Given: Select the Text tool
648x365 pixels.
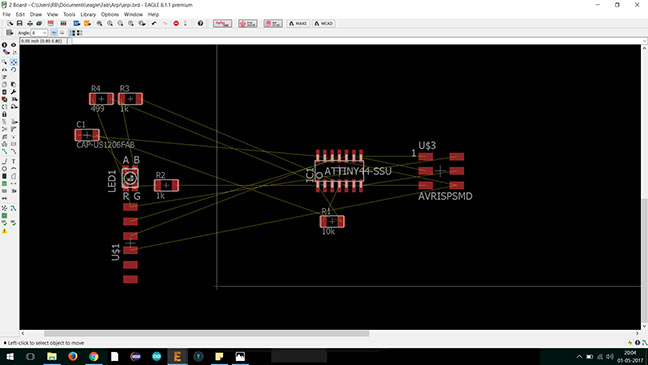Looking at the screenshot, I should pos(14,161).
